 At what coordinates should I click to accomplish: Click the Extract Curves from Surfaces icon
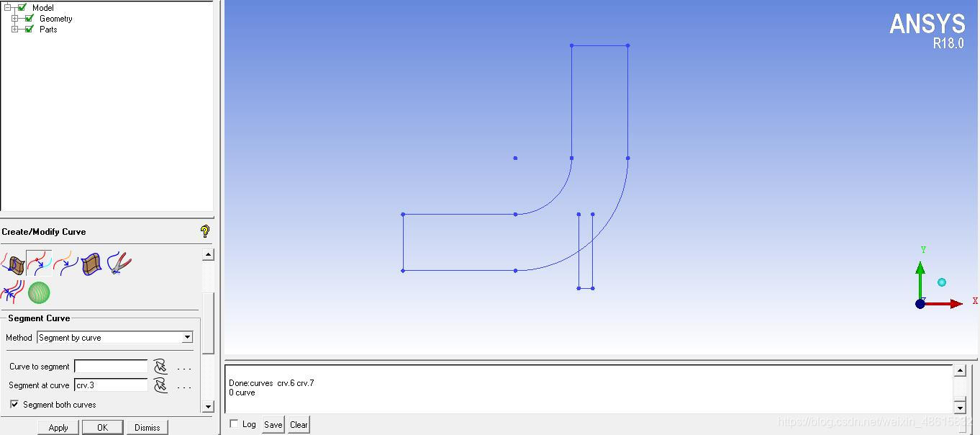click(91, 264)
